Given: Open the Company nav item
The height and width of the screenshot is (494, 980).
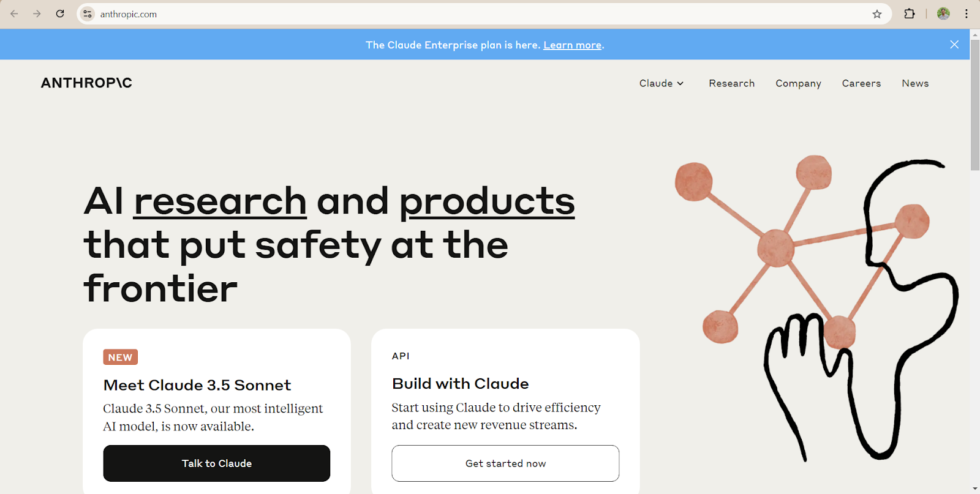Looking at the screenshot, I should pos(798,83).
